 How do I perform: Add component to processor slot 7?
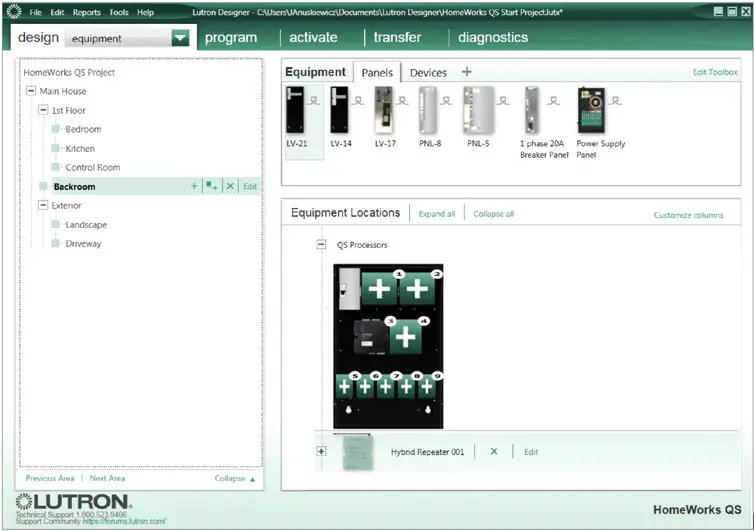tap(386, 387)
